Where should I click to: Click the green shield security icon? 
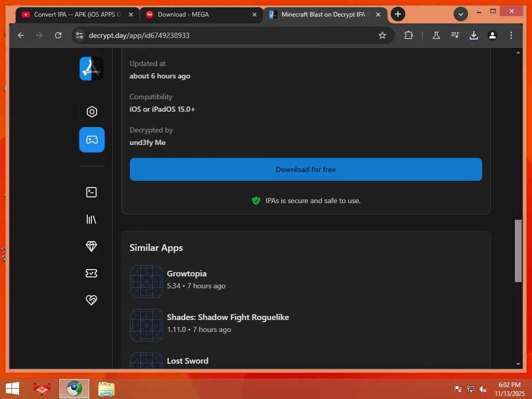pos(256,201)
